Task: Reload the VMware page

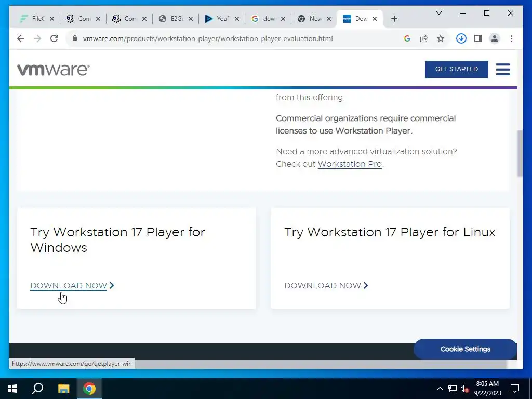Action: click(x=54, y=38)
